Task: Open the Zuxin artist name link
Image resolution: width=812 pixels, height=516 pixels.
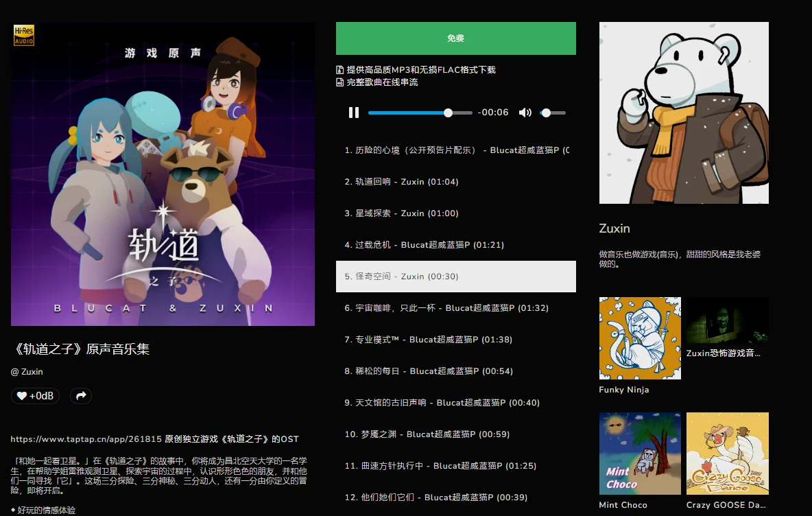Action: (x=614, y=228)
